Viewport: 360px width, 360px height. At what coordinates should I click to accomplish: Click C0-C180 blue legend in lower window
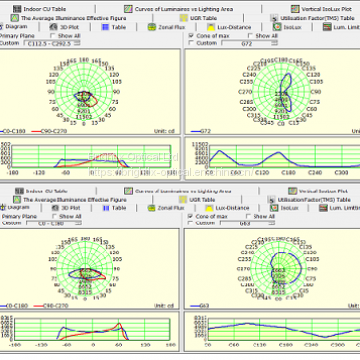[15, 305]
